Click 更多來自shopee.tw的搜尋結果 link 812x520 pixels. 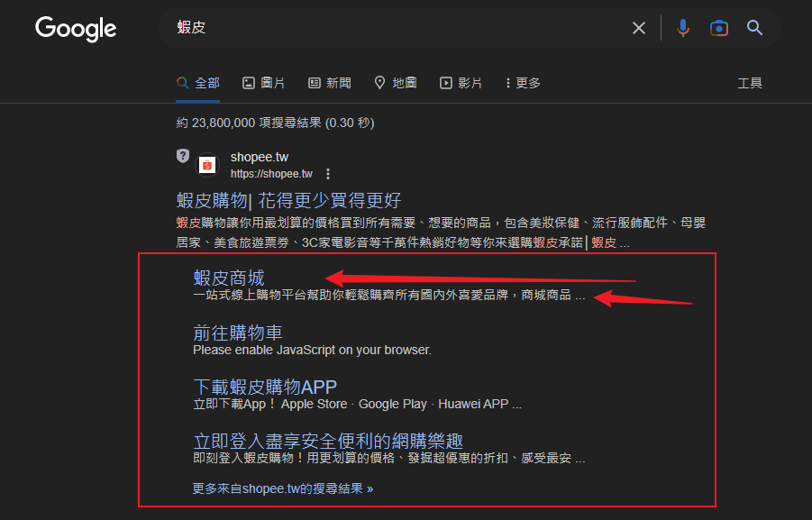[x=283, y=488]
